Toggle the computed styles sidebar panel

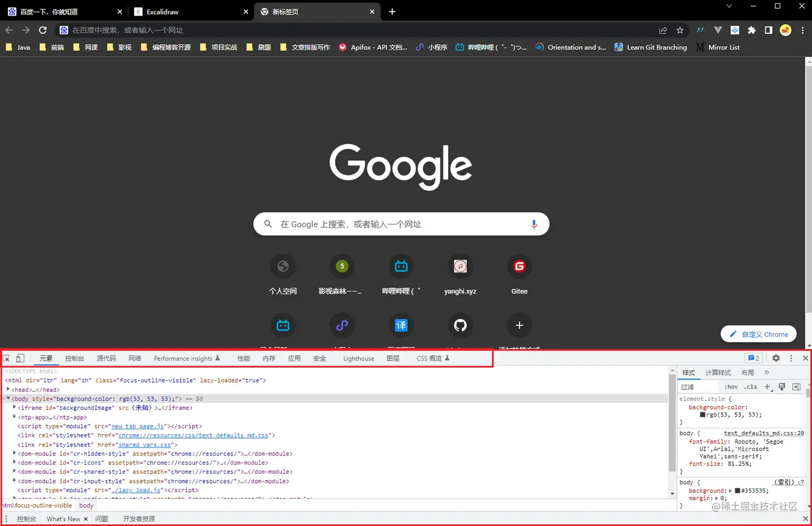click(796, 386)
